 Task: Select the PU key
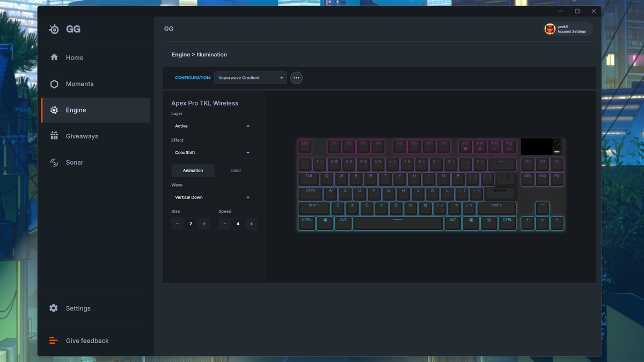pos(557,164)
